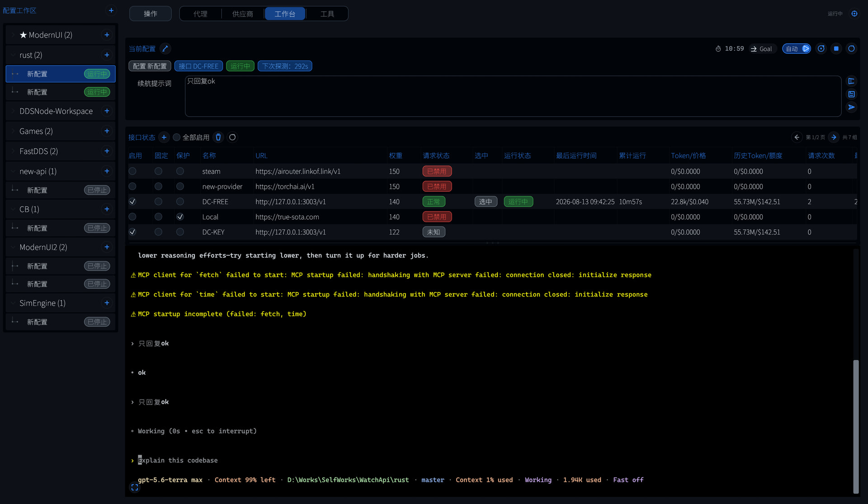Add config under ModernUI2 (2) group
Viewport: 868px width, 504px height.
107,247
